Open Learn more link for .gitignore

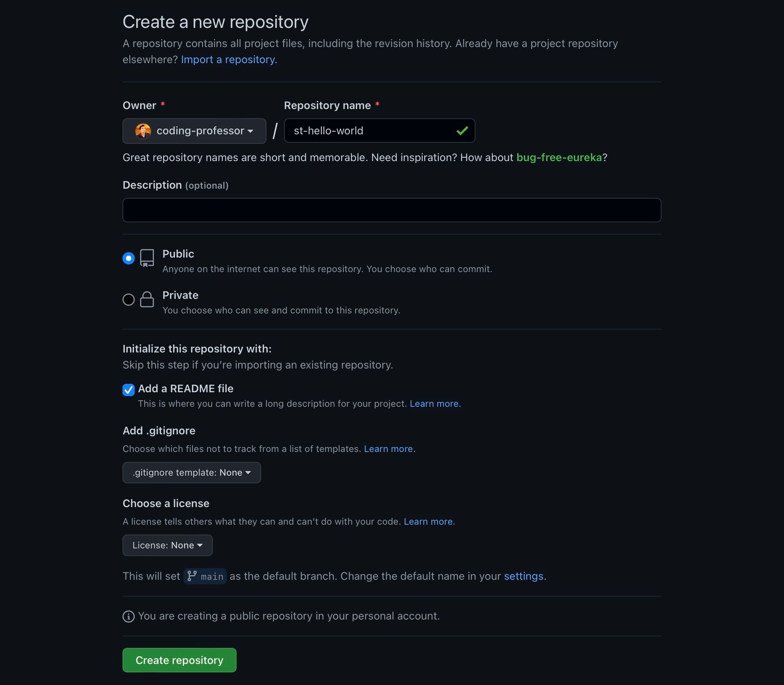click(389, 449)
